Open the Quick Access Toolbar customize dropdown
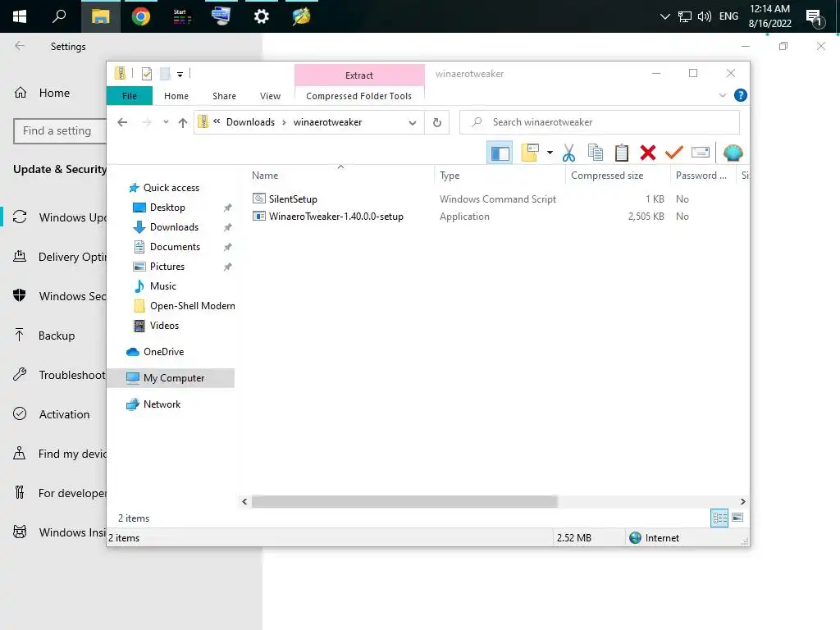This screenshot has width=840, height=630. (180, 75)
